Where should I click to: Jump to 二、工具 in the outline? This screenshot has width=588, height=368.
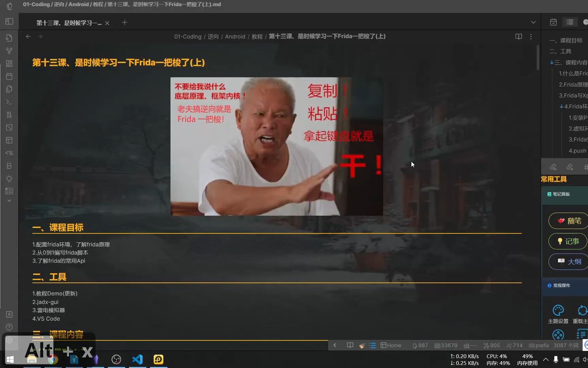[x=561, y=51]
